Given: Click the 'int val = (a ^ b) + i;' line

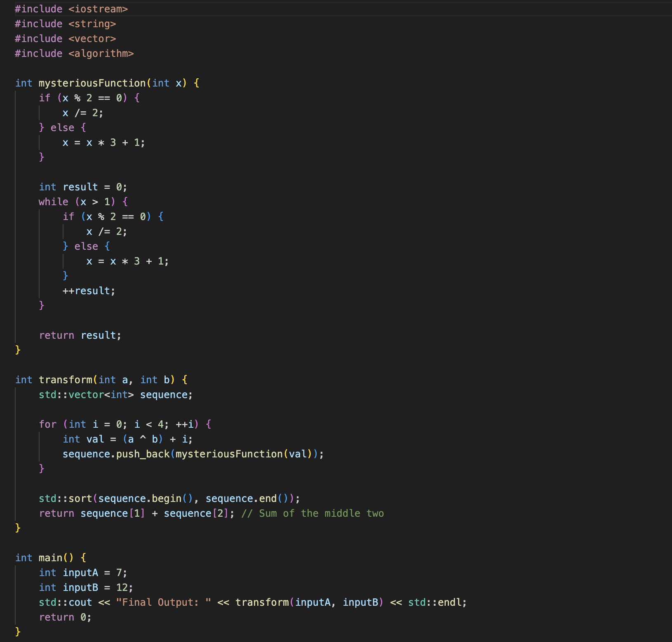Looking at the screenshot, I should (x=127, y=439).
